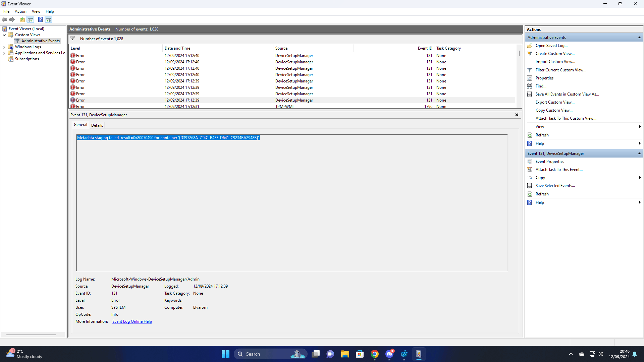Screen dimensions: 644x362
Task: Select the Administrative Events tree item
Action: 40,41
